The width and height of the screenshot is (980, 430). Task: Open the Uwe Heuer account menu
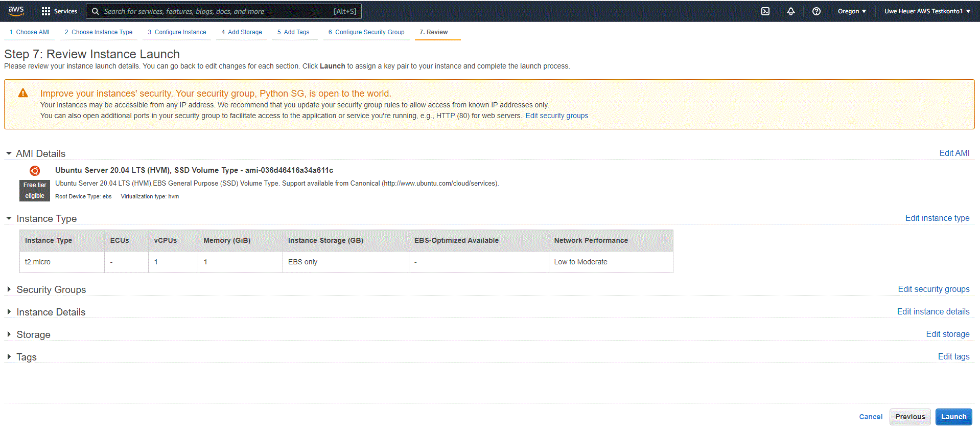click(x=927, y=11)
